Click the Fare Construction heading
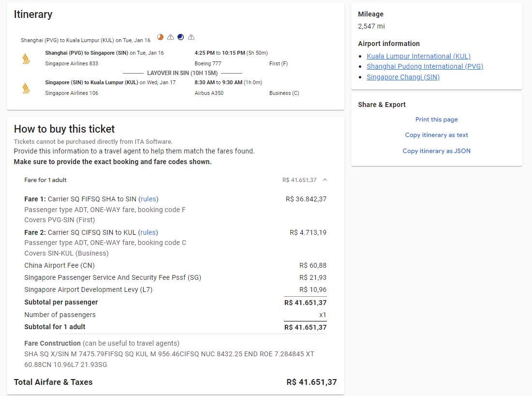Viewport: 532px width, 396px height. pyautogui.click(x=52, y=343)
